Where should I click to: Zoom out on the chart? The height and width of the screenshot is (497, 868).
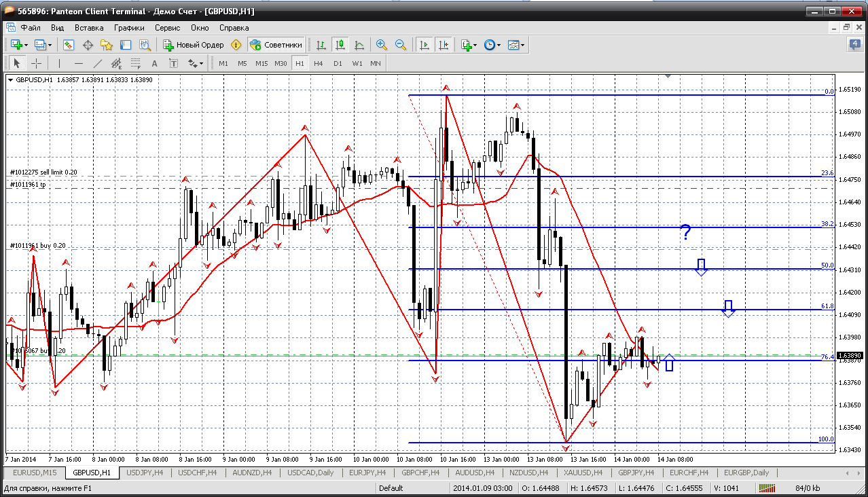click(x=401, y=45)
